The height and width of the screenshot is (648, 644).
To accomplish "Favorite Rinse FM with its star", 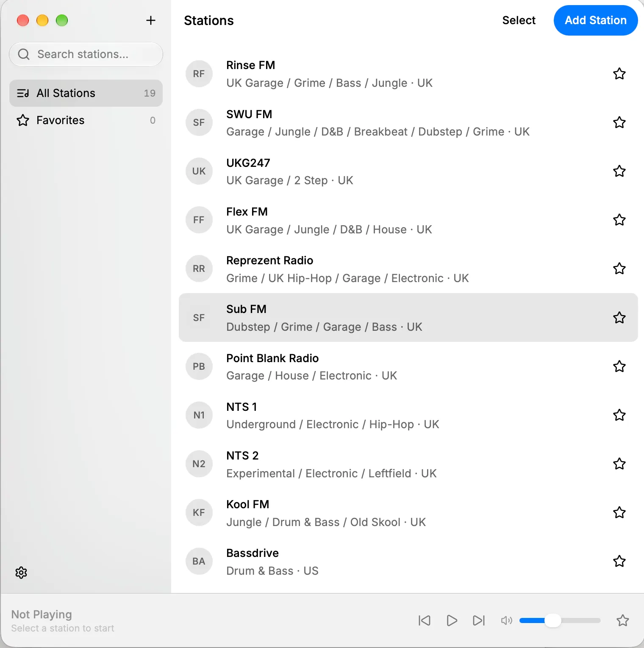I will coord(619,74).
